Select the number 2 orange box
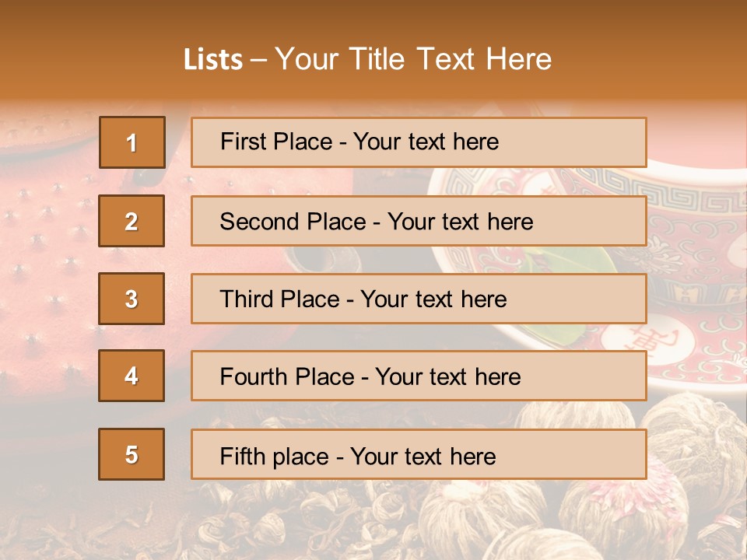 pyautogui.click(x=132, y=221)
